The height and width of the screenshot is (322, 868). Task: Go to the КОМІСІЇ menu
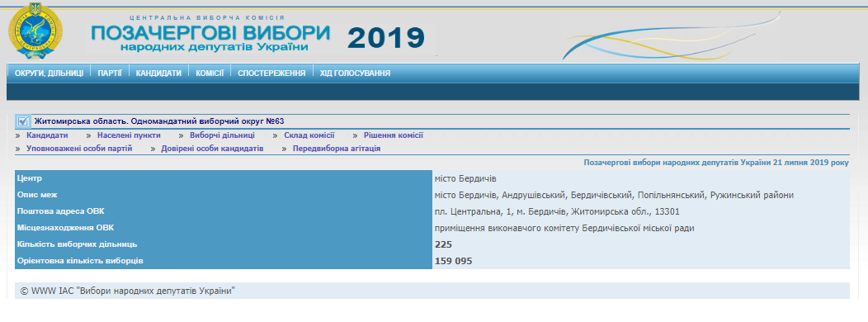coord(210,73)
